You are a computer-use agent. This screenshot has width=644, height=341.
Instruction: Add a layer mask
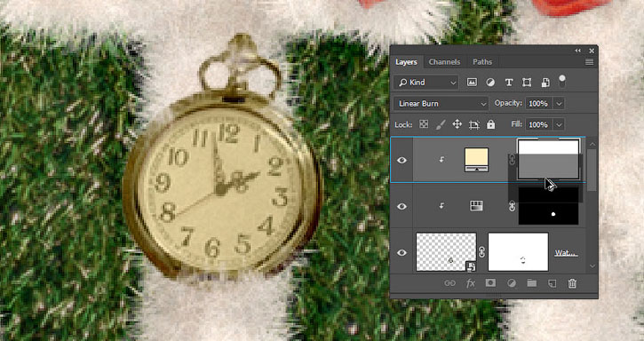click(x=491, y=283)
